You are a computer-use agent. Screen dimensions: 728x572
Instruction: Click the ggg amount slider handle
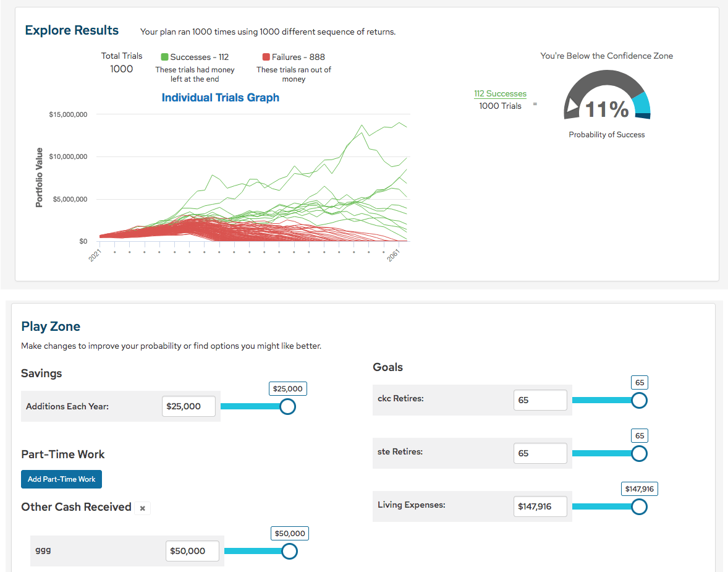(x=289, y=551)
